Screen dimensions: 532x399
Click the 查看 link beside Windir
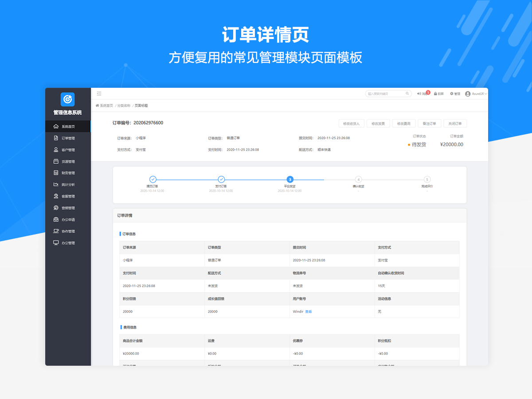309,312
